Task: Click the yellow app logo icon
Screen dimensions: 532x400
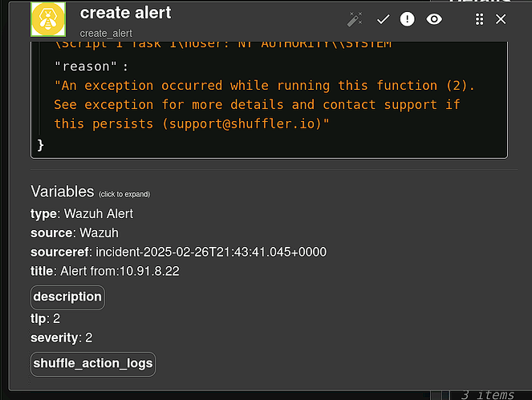Action: [48, 18]
